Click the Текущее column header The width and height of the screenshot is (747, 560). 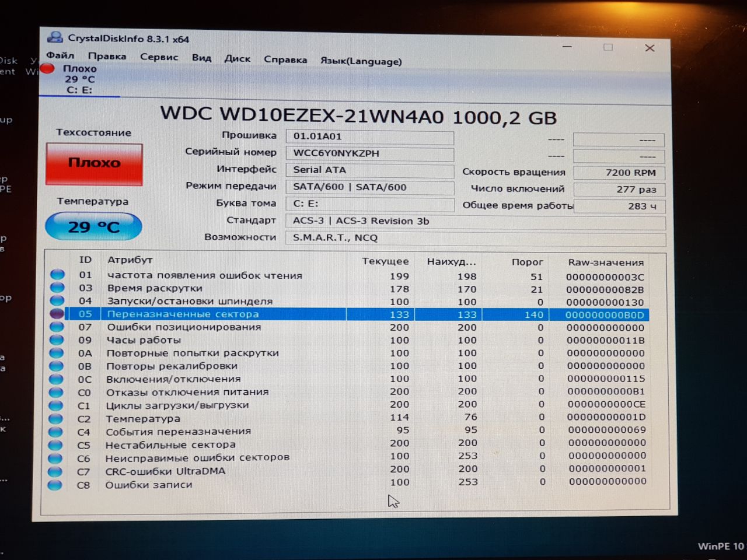click(385, 261)
